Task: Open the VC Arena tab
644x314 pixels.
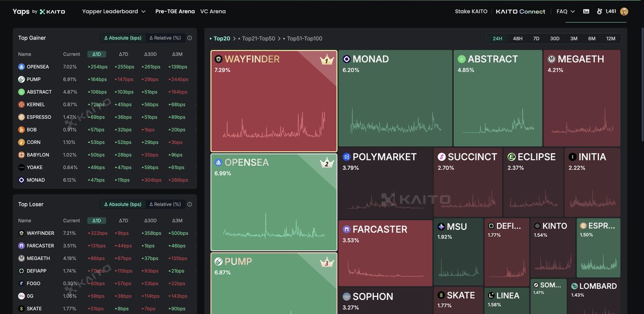Action: pos(213,11)
